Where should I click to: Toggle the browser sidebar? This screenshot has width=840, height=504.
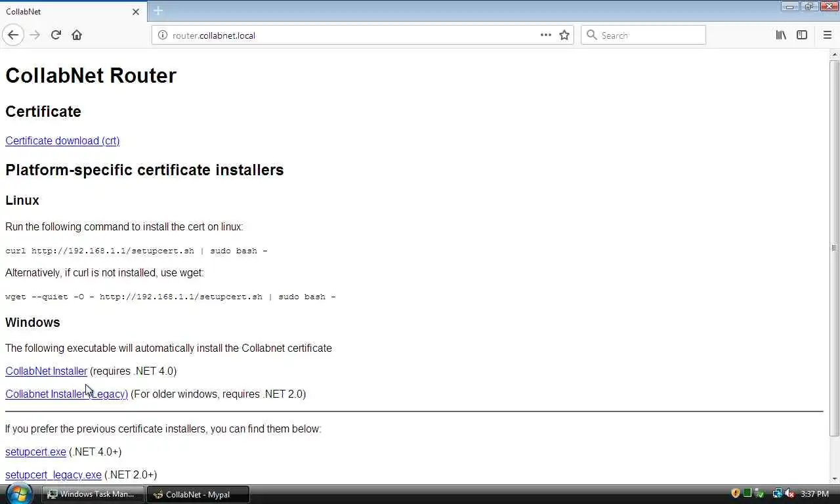[802, 35]
